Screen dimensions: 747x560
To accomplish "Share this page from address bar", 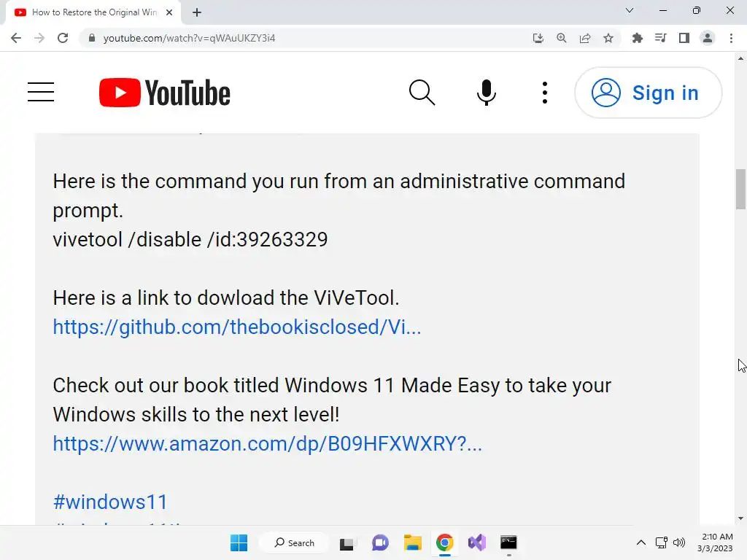I will coord(584,38).
